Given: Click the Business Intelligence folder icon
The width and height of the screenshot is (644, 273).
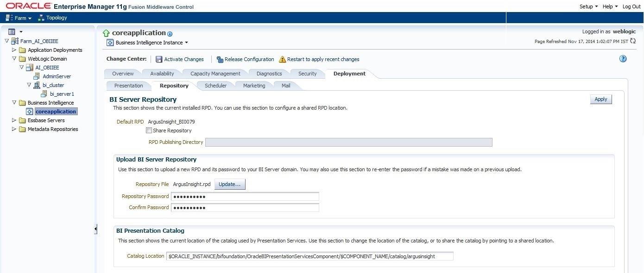Looking at the screenshot, I should (22, 103).
